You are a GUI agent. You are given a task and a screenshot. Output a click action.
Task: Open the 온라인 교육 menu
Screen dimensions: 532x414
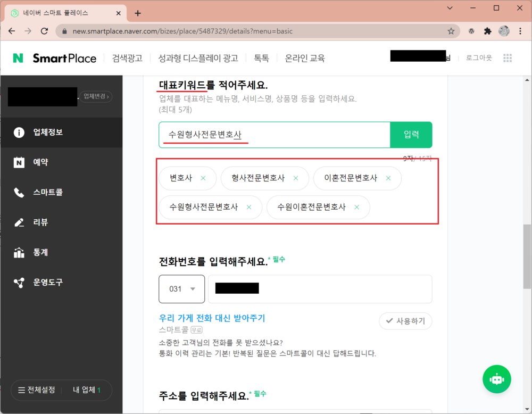click(304, 58)
